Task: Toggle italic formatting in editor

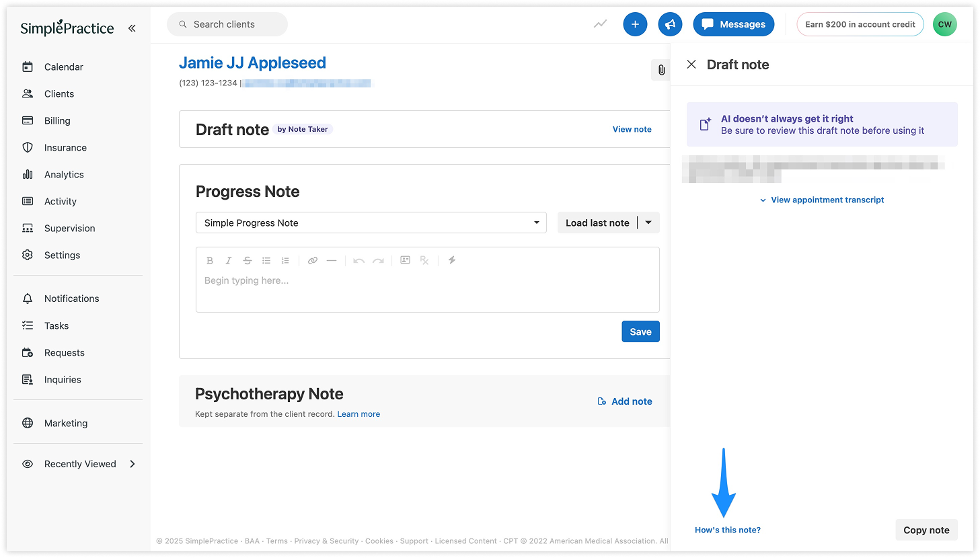Action: point(229,260)
